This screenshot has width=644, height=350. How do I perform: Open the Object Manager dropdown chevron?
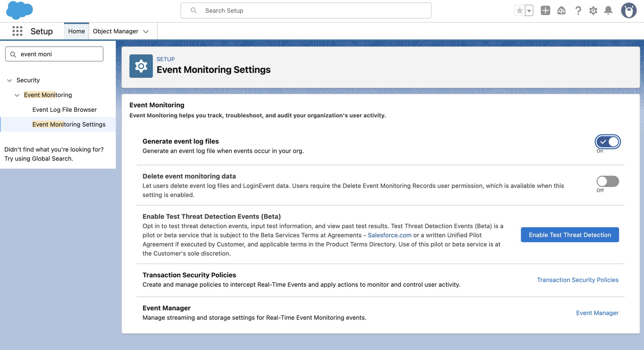tap(146, 31)
